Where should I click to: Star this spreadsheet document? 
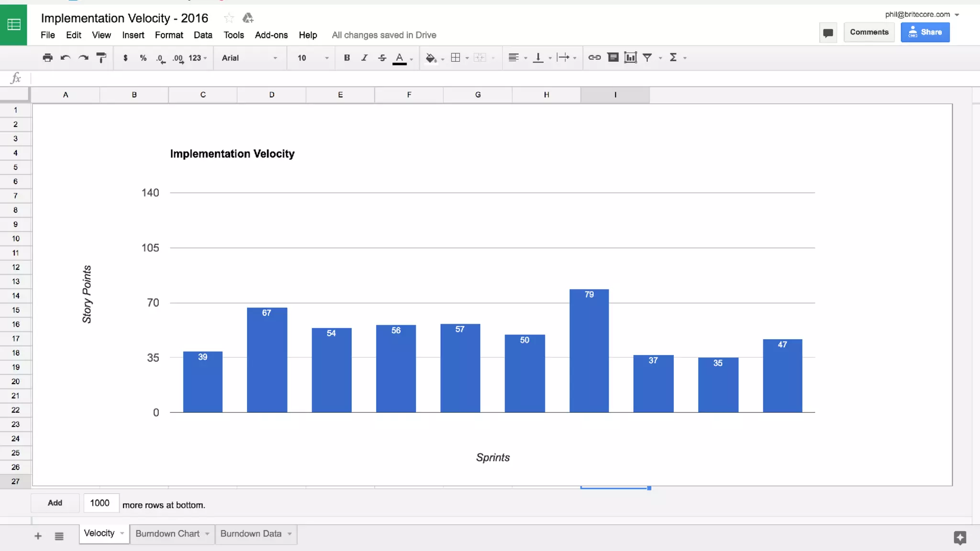[229, 18]
